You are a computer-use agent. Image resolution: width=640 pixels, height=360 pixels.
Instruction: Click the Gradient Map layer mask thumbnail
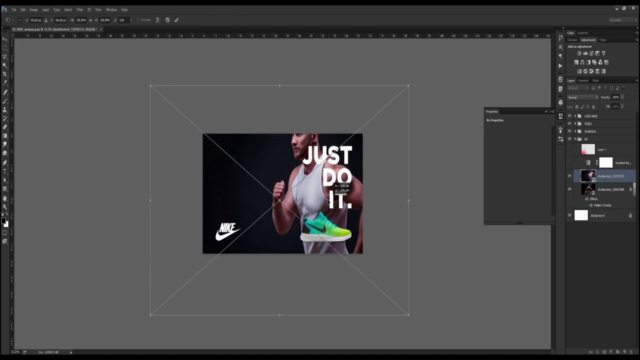(606, 162)
